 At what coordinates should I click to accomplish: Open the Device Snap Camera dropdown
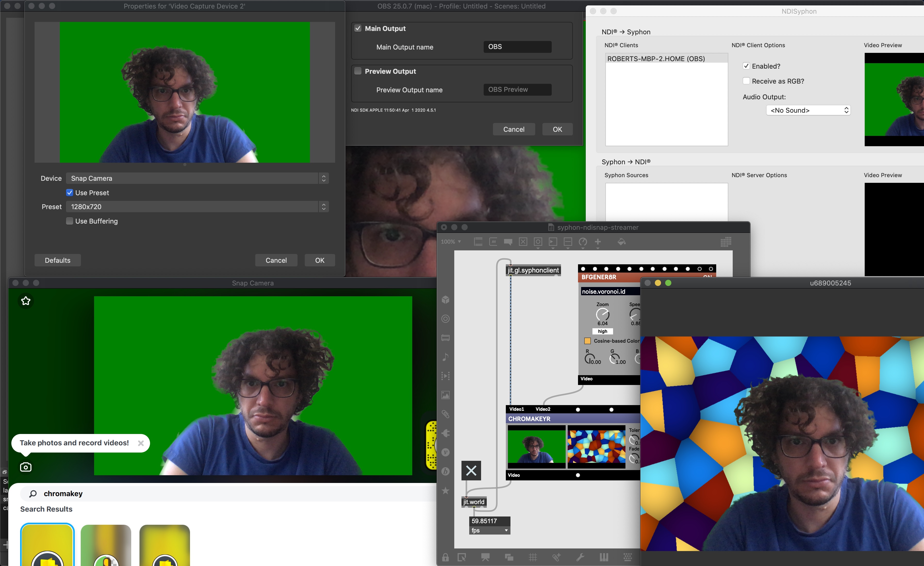197,178
